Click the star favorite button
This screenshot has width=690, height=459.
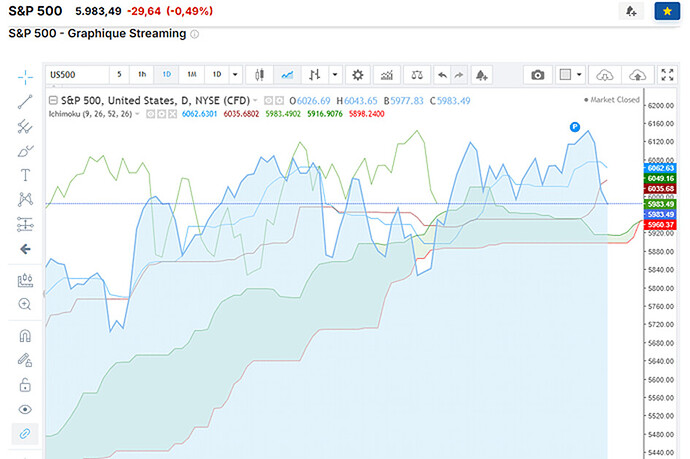click(x=667, y=11)
